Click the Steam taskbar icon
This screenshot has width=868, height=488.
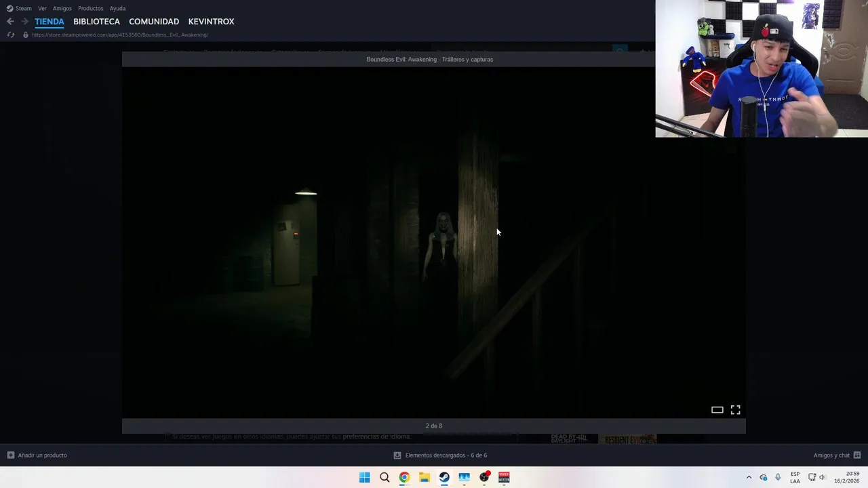click(444, 477)
